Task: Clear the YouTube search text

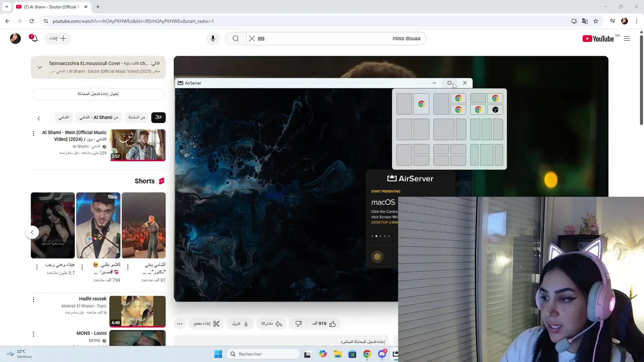Action: 252,38
